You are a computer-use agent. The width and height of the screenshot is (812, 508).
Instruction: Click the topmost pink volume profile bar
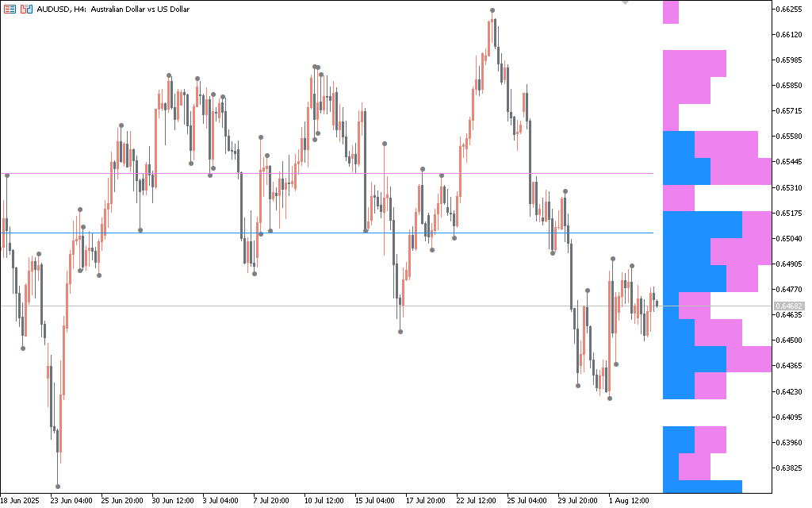pyautogui.click(x=671, y=12)
